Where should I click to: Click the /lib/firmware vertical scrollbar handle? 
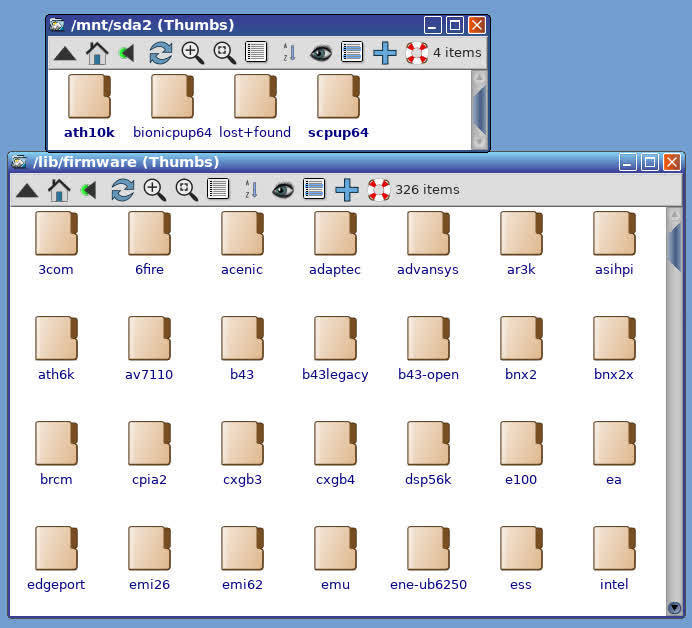(x=674, y=245)
